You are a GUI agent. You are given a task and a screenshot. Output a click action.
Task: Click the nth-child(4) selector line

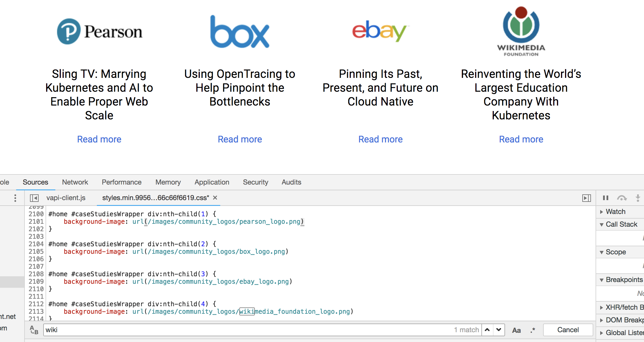132,304
